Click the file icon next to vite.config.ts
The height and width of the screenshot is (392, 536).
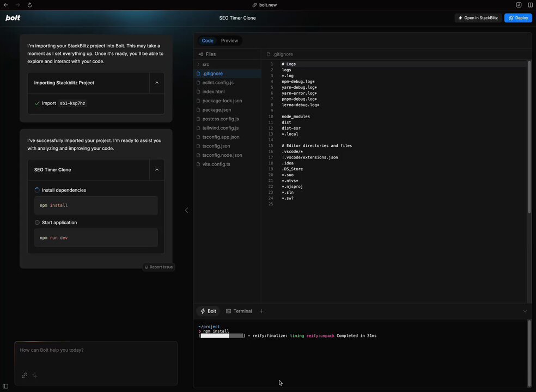point(198,164)
